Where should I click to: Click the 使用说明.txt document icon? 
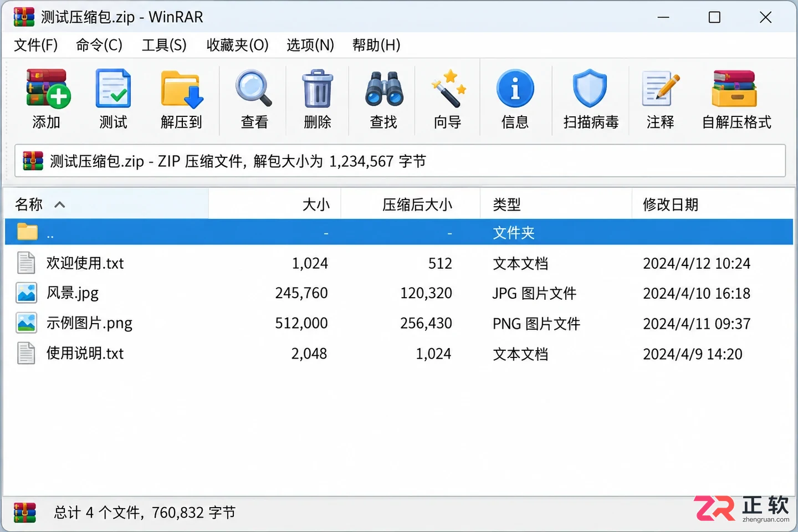click(x=26, y=353)
